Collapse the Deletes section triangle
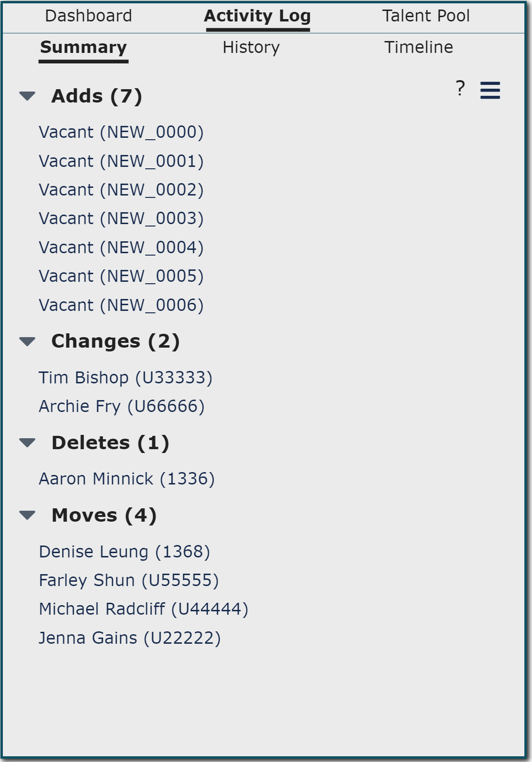The height and width of the screenshot is (762, 532). click(x=27, y=443)
